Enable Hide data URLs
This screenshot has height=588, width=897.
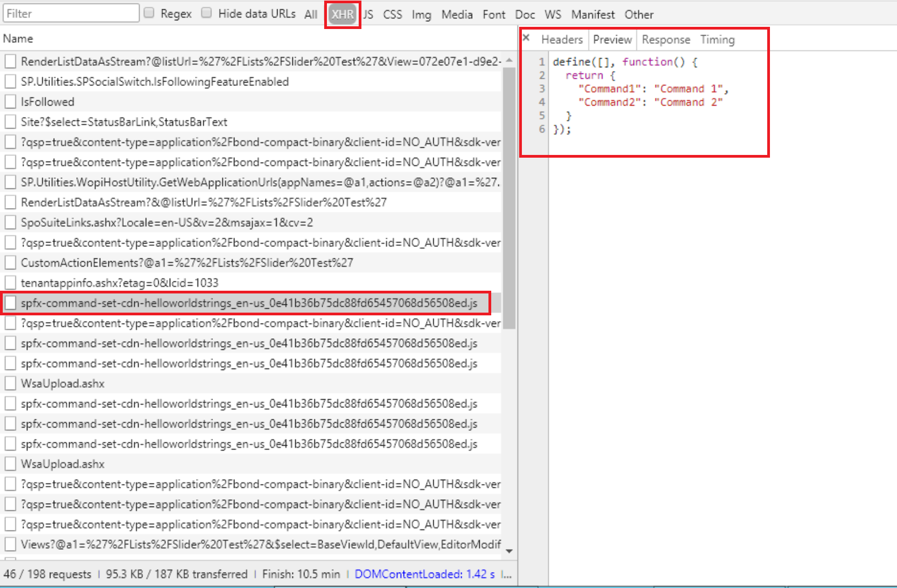(x=206, y=13)
